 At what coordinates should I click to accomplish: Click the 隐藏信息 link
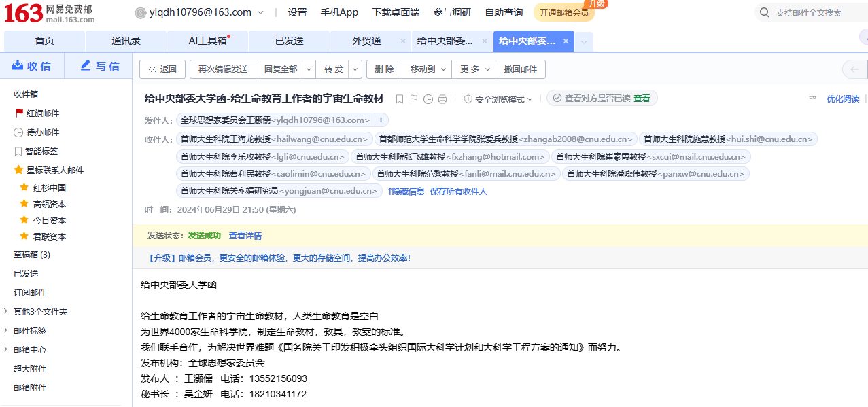[405, 192]
